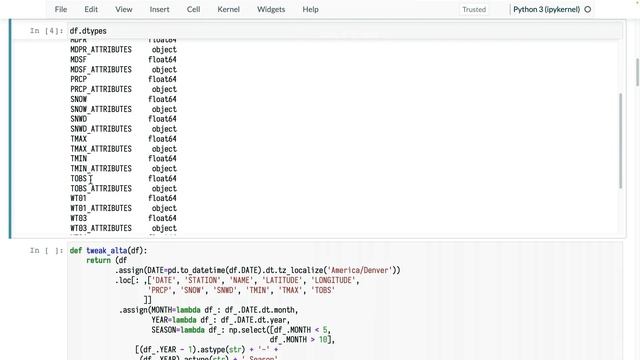Screen dimensions: 640x360
Task: Click the SEASON=lambda code line
Action: 241,330
